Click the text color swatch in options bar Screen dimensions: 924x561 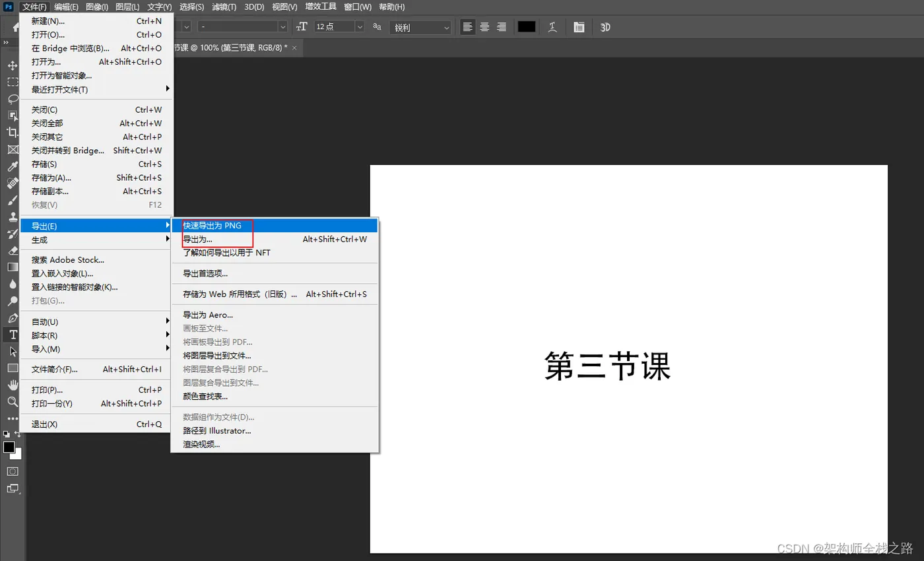[527, 27]
